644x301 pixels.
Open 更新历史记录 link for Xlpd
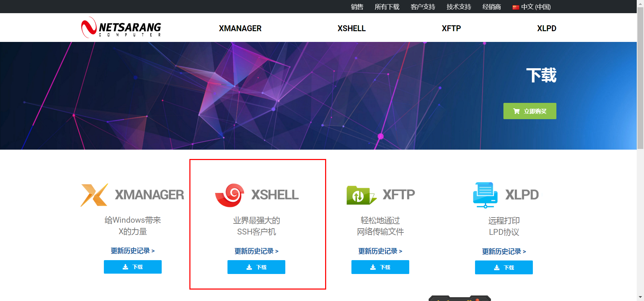pos(504,251)
